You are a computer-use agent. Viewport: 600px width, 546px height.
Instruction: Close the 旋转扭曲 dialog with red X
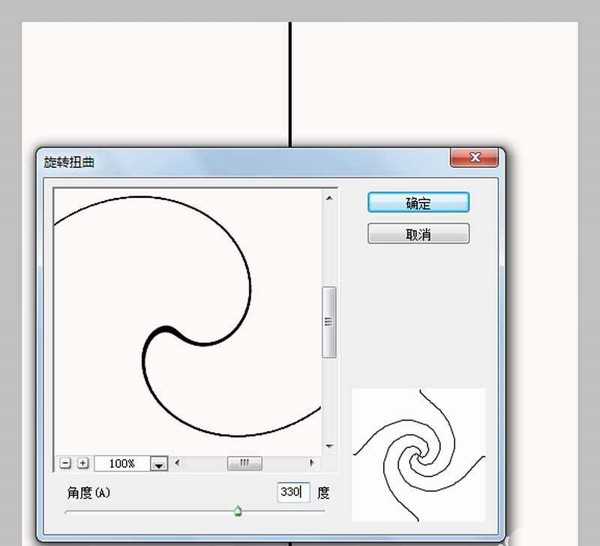[474, 158]
